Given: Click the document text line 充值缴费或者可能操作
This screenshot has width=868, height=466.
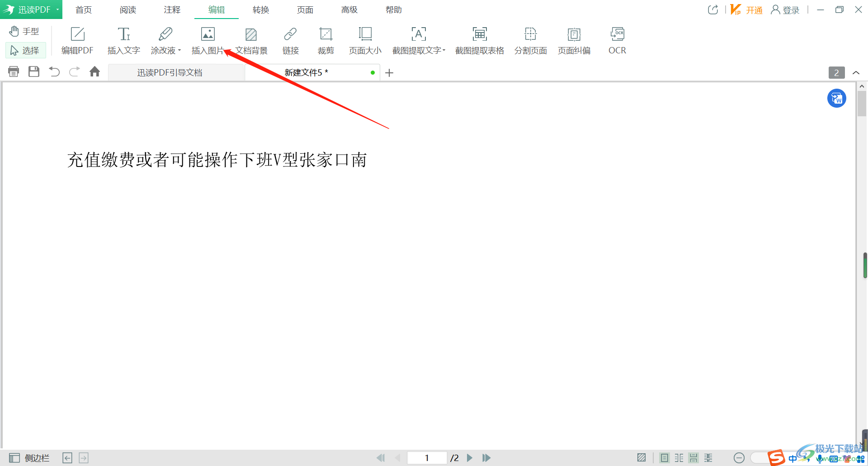Looking at the screenshot, I should tap(217, 160).
